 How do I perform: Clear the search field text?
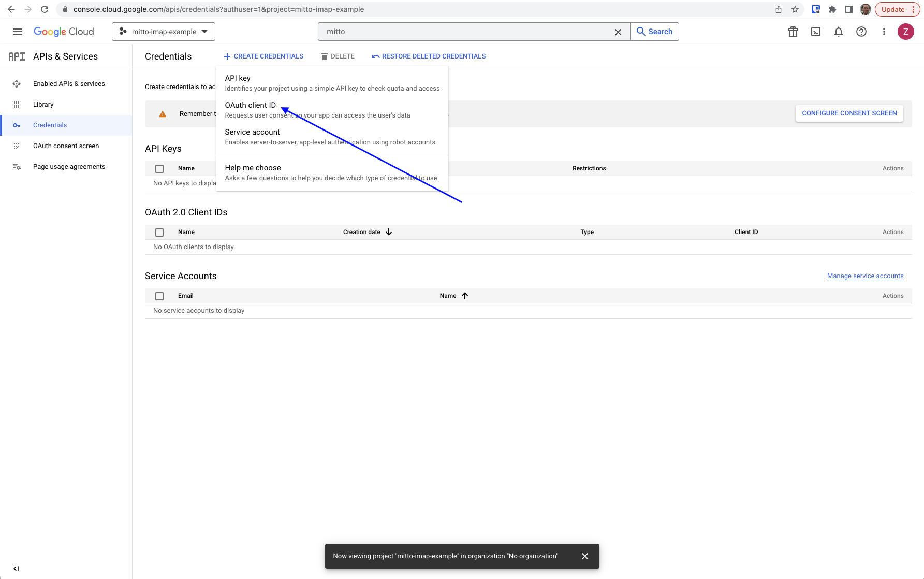click(x=618, y=32)
